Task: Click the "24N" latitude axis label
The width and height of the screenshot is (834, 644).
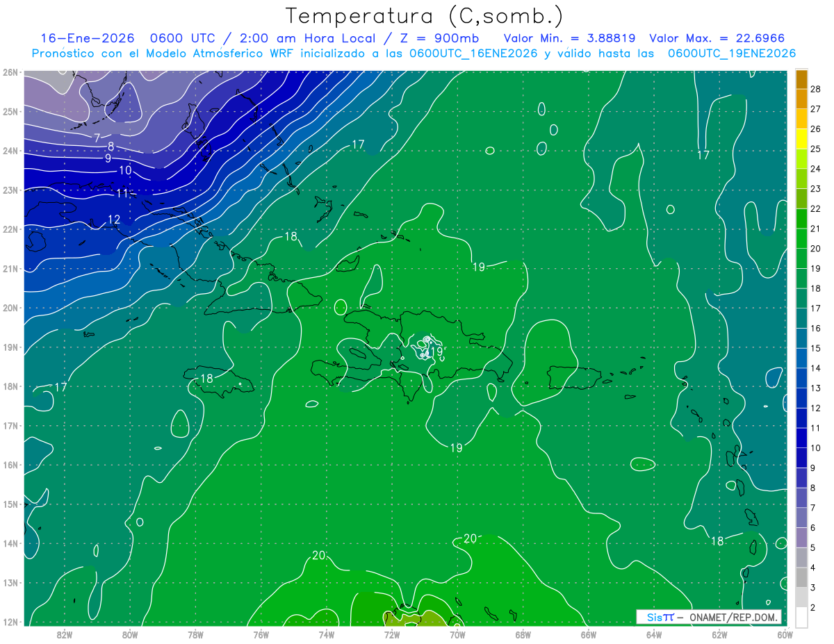Action: coord(10,151)
